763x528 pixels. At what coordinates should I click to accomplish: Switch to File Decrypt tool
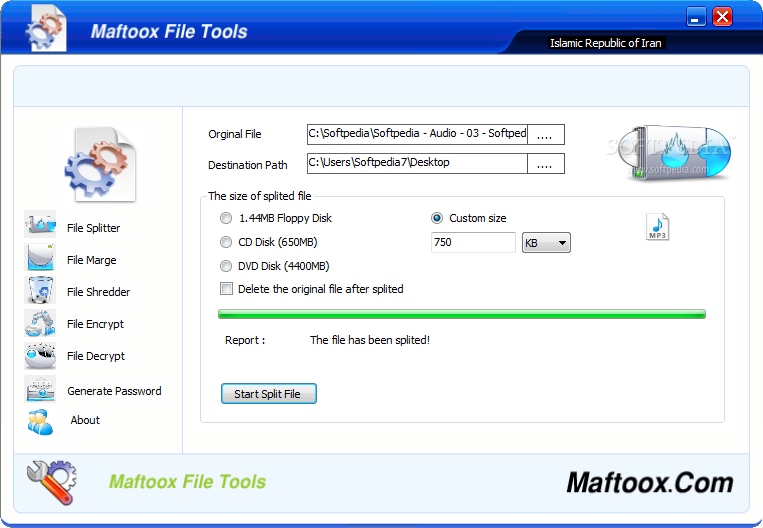(x=96, y=356)
